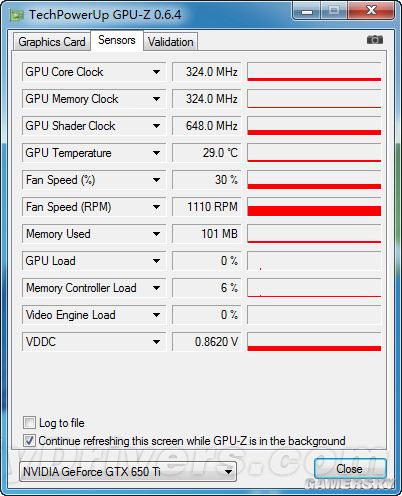Expand the GPU Temperature dropdown arrow
402x496 pixels.
[156, 153]
